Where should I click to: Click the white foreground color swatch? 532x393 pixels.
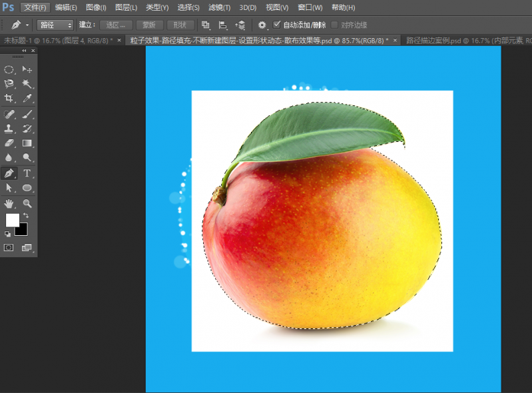click(12, 220)
